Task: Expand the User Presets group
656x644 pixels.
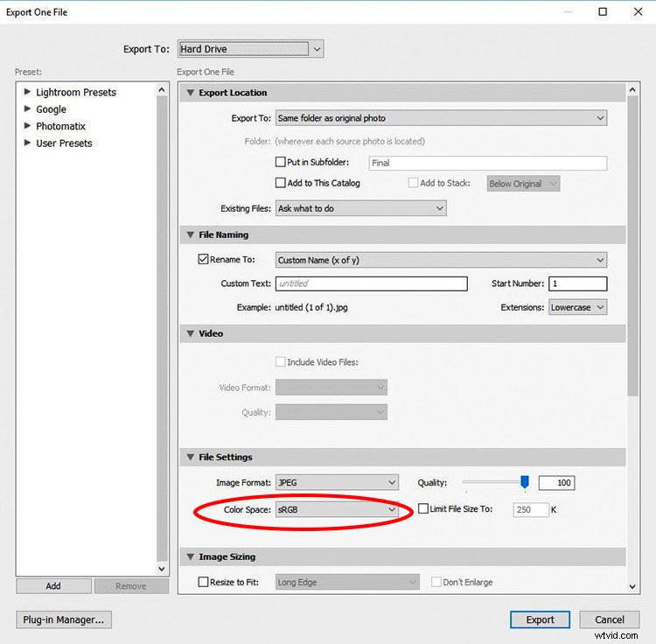Action: (28, 143)
